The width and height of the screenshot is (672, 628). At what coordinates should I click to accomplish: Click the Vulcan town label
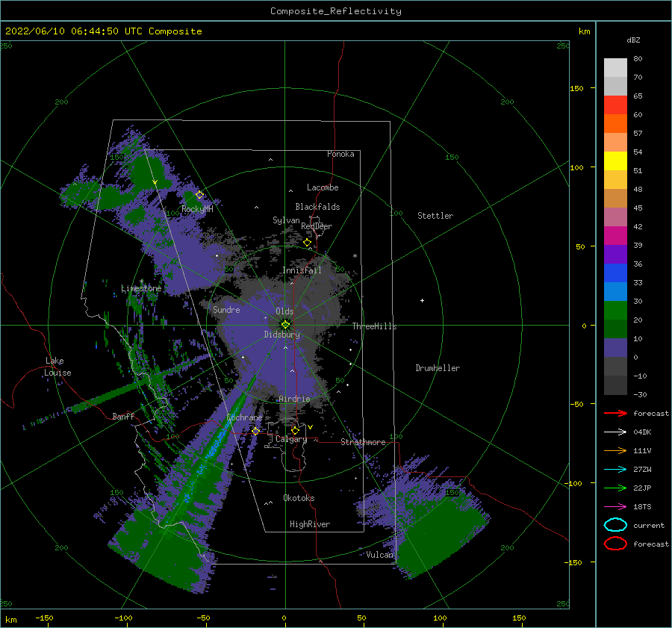379,555
